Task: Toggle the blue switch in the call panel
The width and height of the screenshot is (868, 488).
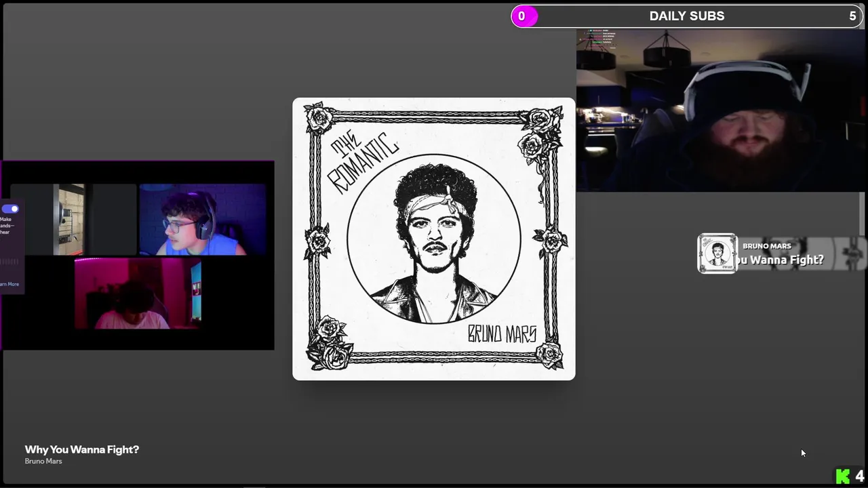Action: [x=10, y=209]
